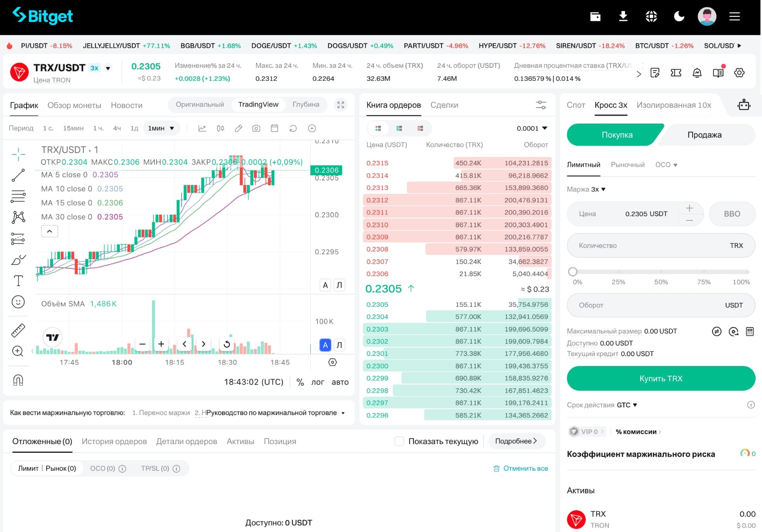The height and width of the screenshot is (532, 762).
Task: Expand the margin trading guide dropdown
Action: tap(343, 413)
